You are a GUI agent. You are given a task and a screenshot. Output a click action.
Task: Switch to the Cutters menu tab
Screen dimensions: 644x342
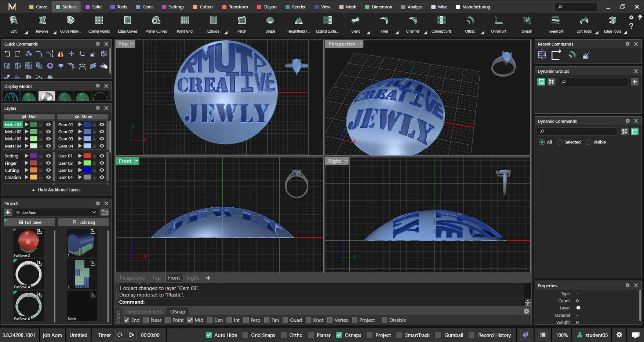[x=203, y=7]
